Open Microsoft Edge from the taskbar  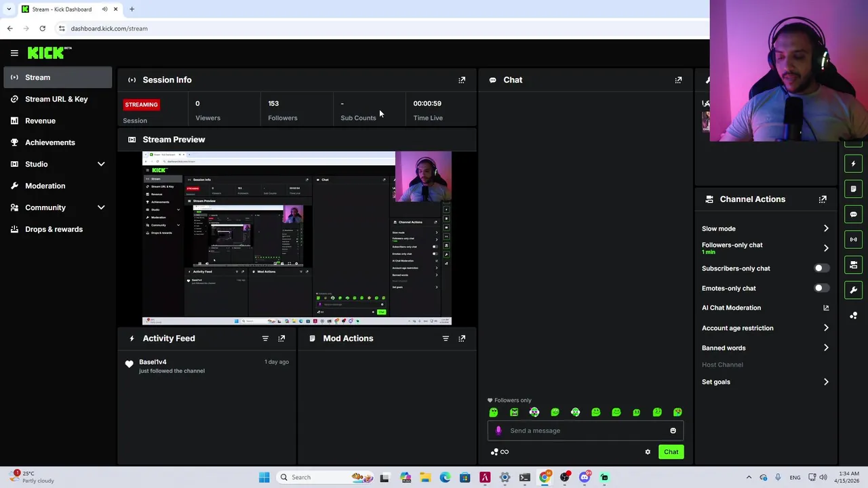coord(445,477)
